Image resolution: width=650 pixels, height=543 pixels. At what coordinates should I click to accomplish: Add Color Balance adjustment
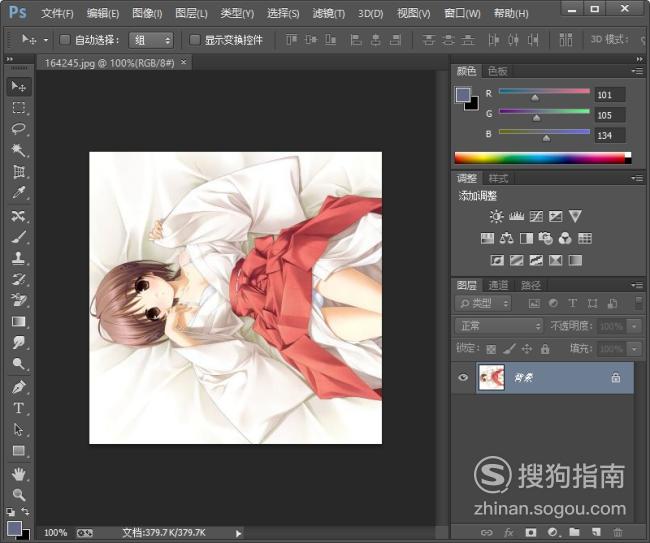point(507,238)
